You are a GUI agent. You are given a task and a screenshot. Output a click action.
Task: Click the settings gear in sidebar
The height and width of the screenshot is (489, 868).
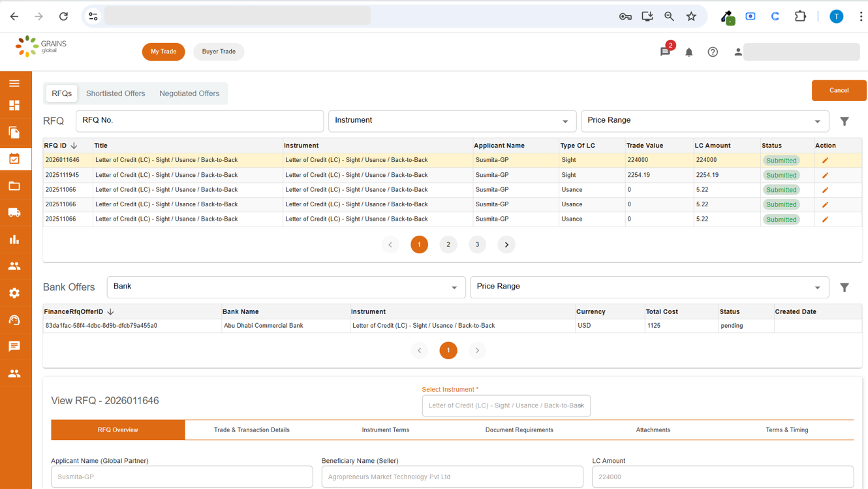[14, 293]
